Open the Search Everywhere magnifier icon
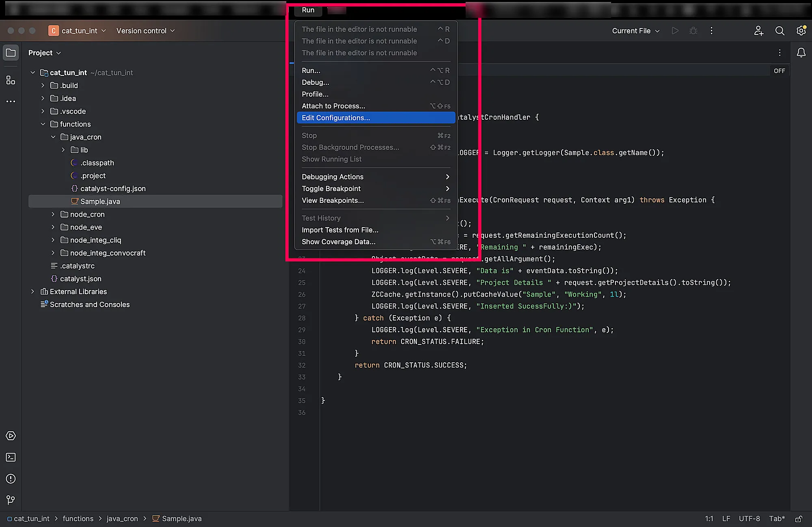Screen dimensions: 812x527 (x=780, y=31)
